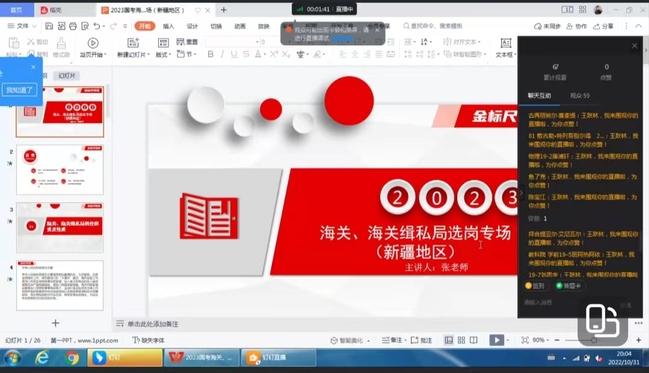Click the undo arrow in quick toolbar
This screenshot has width=649, height=373.
click(96, 26)
